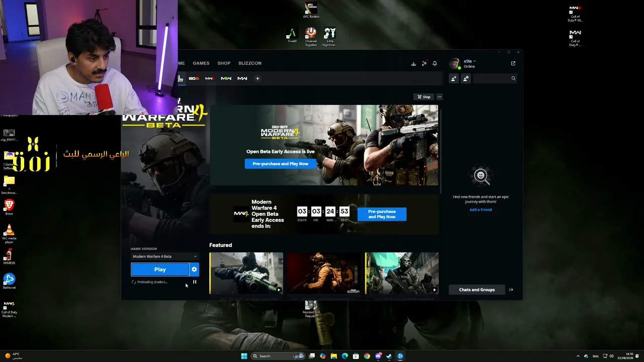Screen dimensions: 644x362
Task: Click Pre-purchase and Play Now beside countdown
Action: pyautogui.click(x=382, y=214)
